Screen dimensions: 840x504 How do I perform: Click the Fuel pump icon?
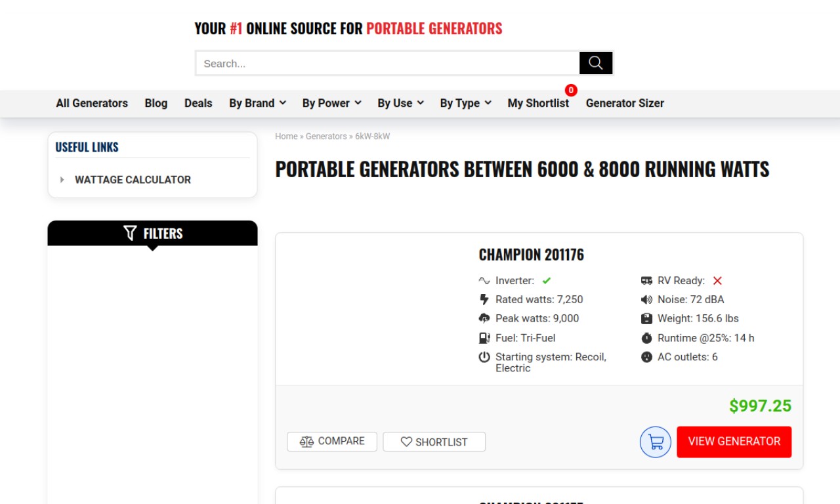coord(484,338)
